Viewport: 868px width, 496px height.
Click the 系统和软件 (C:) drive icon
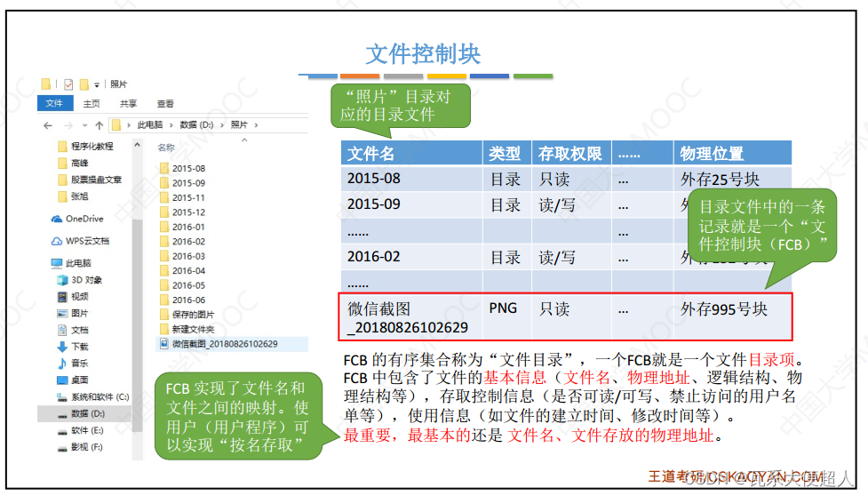point(62,397)
